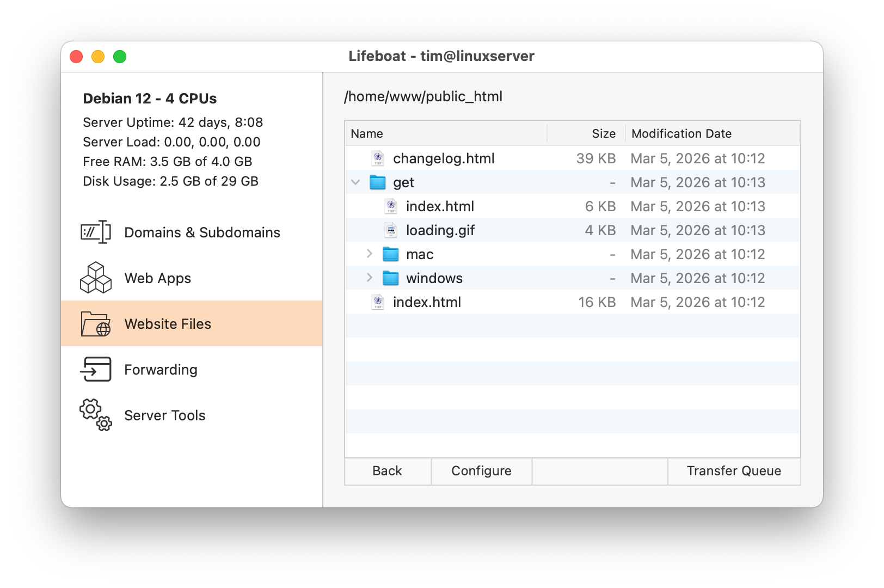Click the folder icon next to mac
Screen dimensions: 884x588
pyautogui.click(x=390, y=254)
